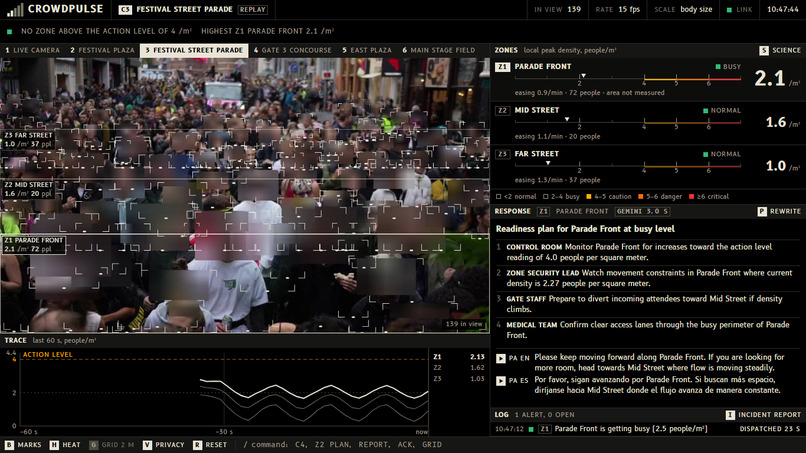The image size is (806, 453).
Task: Switch to 6 Main Stage Field tab
Action: tap(438, 50)
